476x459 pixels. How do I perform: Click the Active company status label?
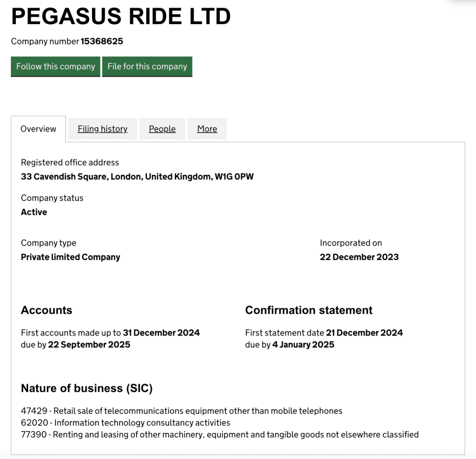pyautogui.click(x=33, y=212)
